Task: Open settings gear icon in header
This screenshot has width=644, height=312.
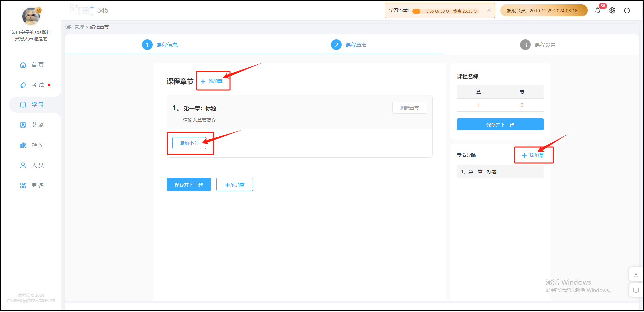Action: point(612,11)
